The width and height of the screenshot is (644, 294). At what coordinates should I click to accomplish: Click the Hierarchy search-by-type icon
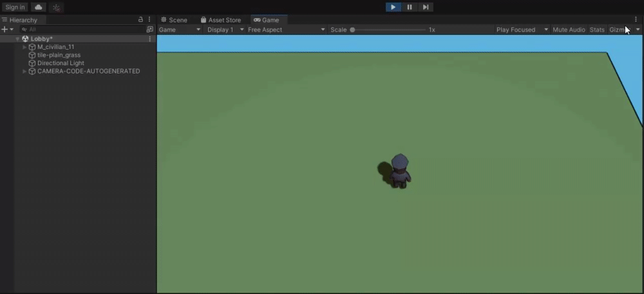coord(150,30)
